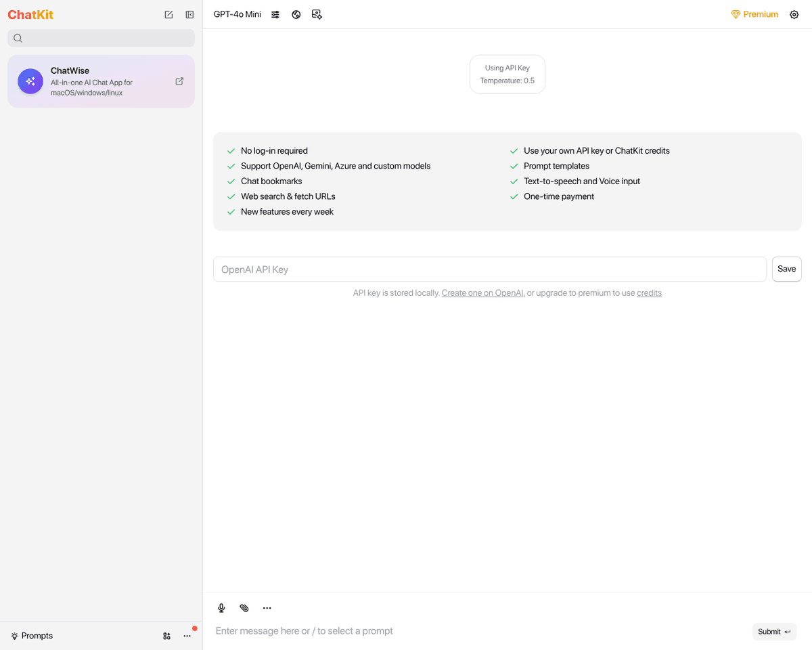Image resolution: width=812 pixels, height=650 pixels.
Task: Open the Premium upgrade link
Action: (x=754, y=14)
